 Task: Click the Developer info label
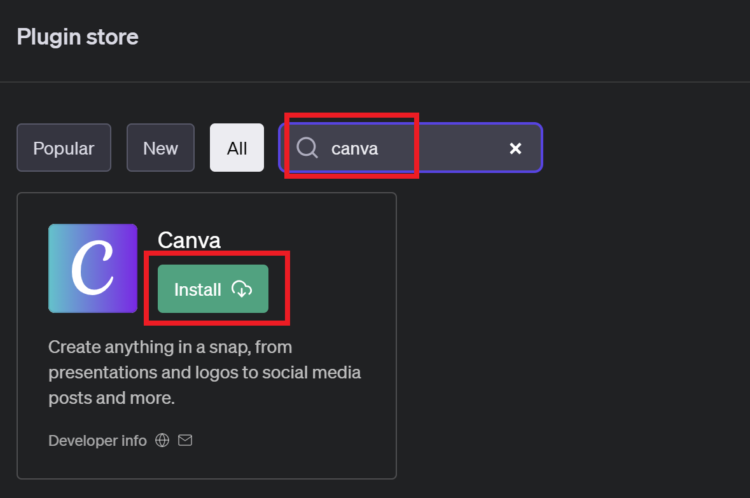[x=98, y=441]
